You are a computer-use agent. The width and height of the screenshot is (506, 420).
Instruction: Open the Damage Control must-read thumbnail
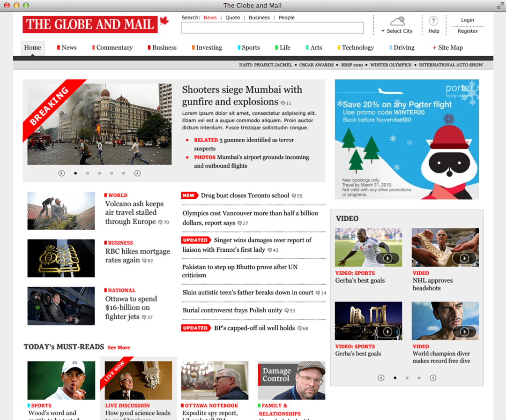click(291, 381)
